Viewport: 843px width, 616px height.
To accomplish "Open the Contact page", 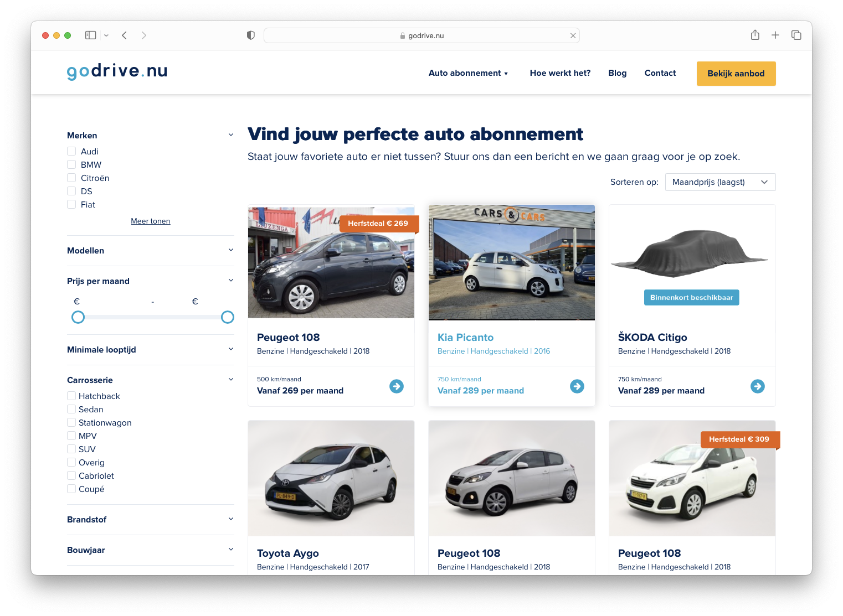I will pyautogui.click(x=660, y=73).
